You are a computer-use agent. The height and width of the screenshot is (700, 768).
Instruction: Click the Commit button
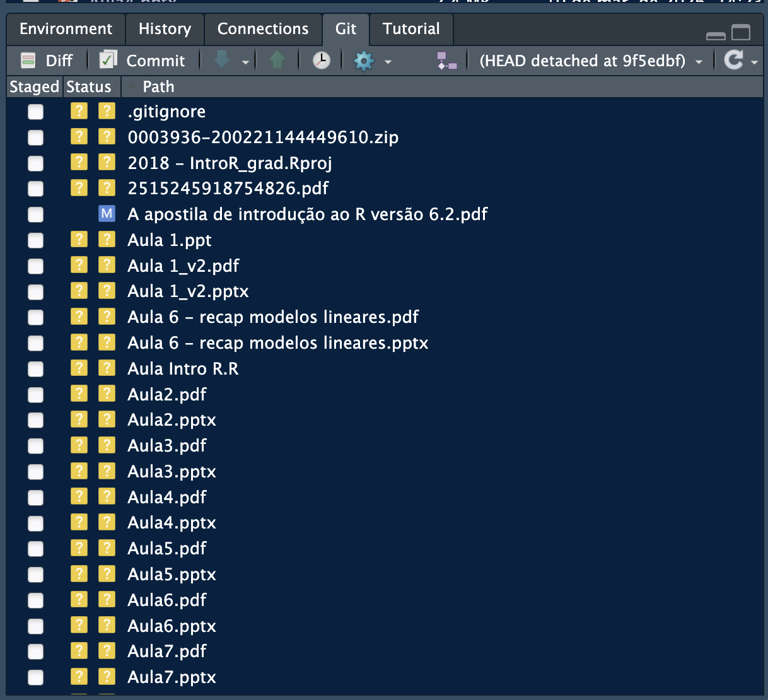point(143,61)
